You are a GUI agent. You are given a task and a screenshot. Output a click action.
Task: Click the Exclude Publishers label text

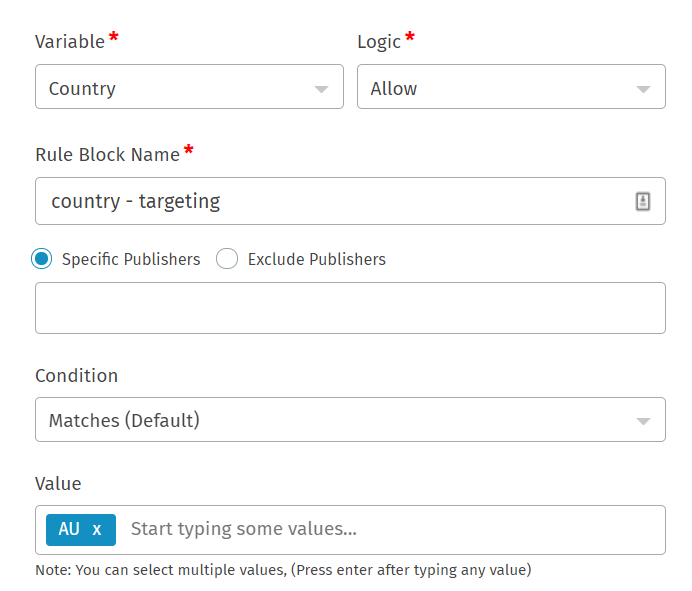click(316, 259)
